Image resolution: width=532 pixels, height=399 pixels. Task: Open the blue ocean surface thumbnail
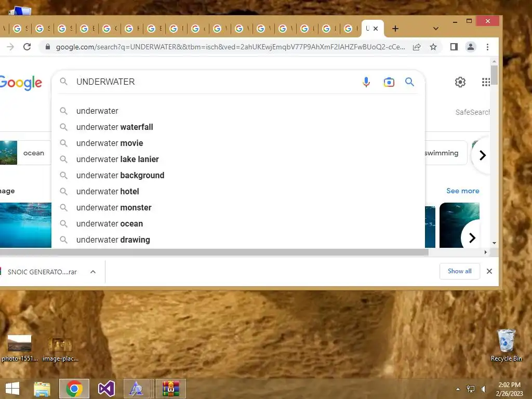pos(25,225)
